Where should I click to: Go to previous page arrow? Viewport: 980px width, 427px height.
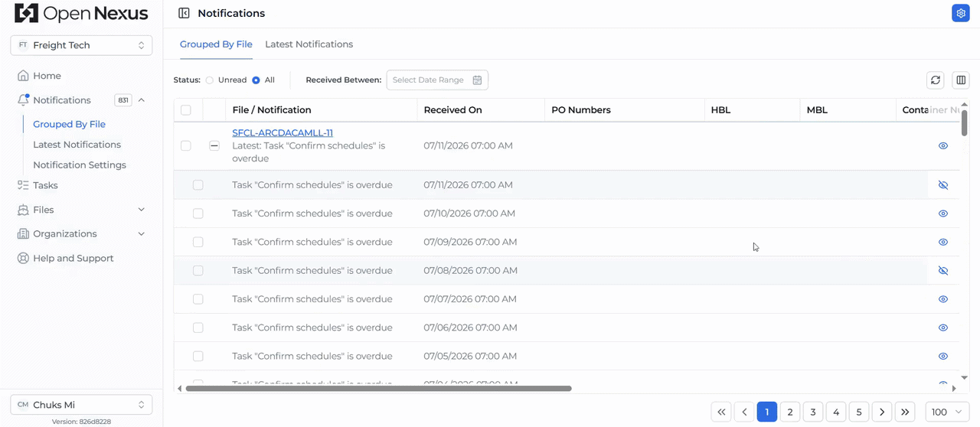tap(744, 412)
